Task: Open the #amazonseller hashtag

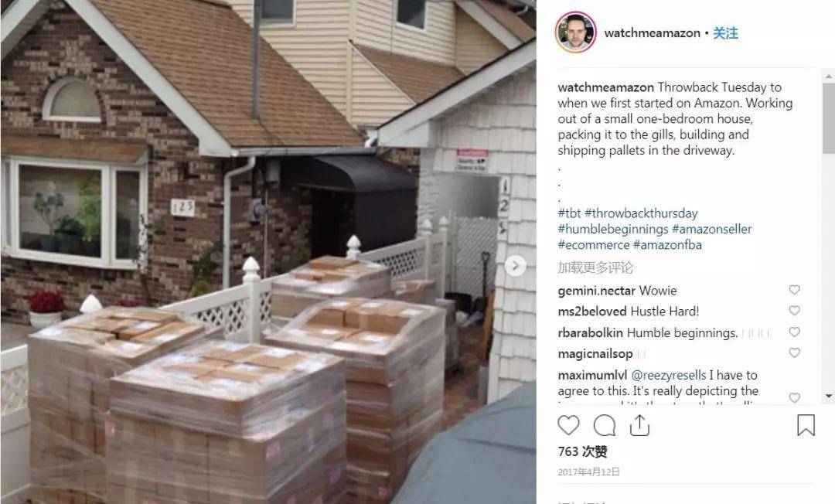Action: click(711, 230)
